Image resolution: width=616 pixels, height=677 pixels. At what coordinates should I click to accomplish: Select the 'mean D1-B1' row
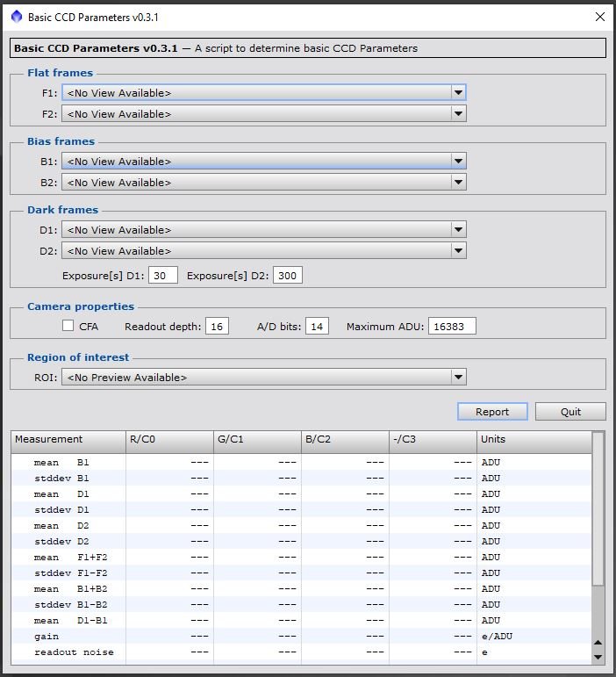[301, 621]
